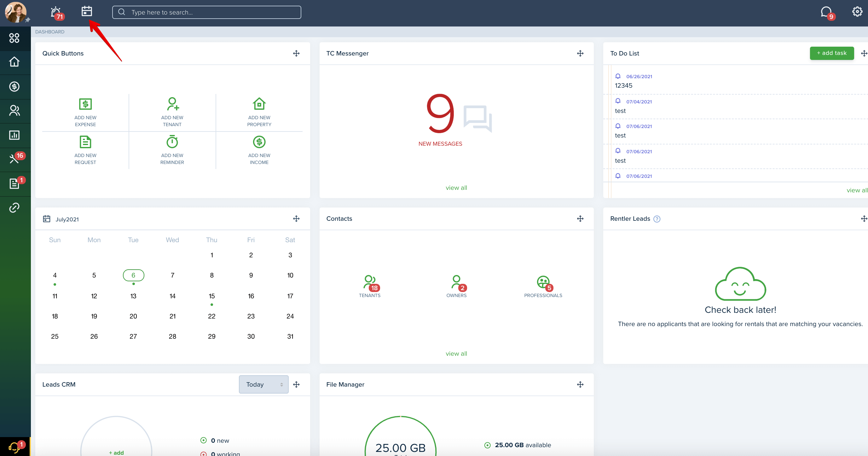Click move handle on Quick Buttons widget
This screenshot has height=456, width=868.
(x=296, y=53)
